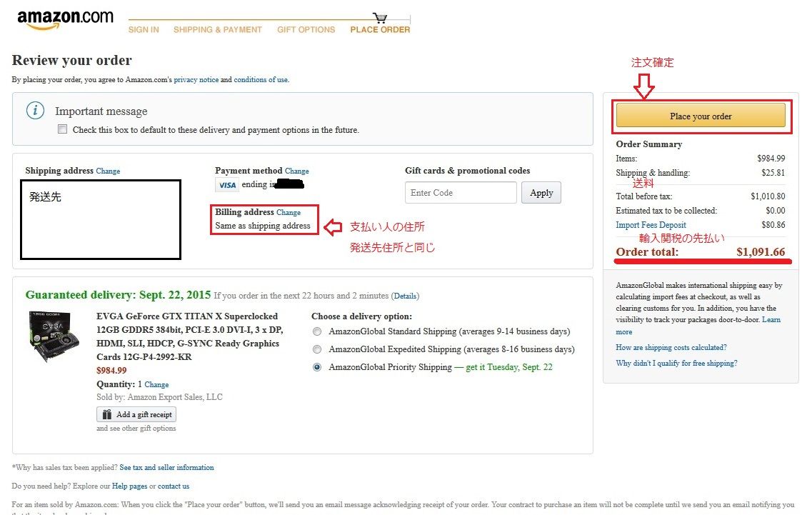The width and height of the screenshot is (812, 515).
Task: Change the billing address
Action: pos(289,212)
